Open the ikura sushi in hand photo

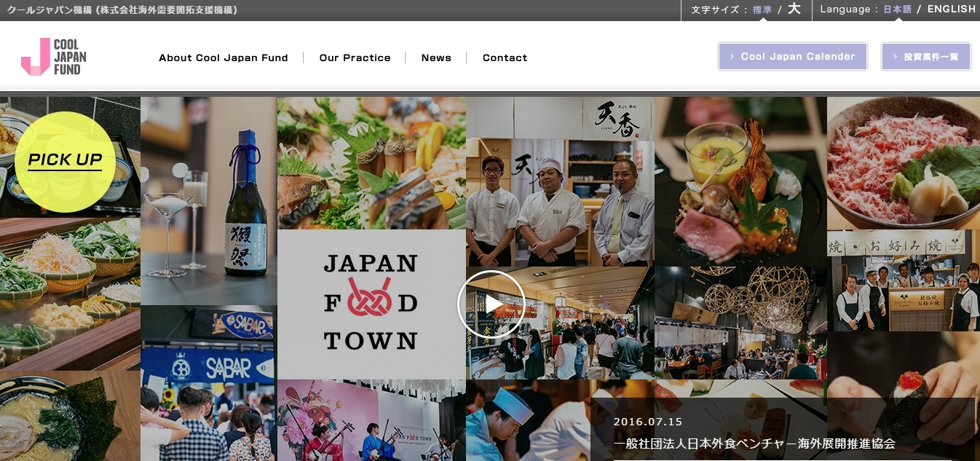(904, 396)
